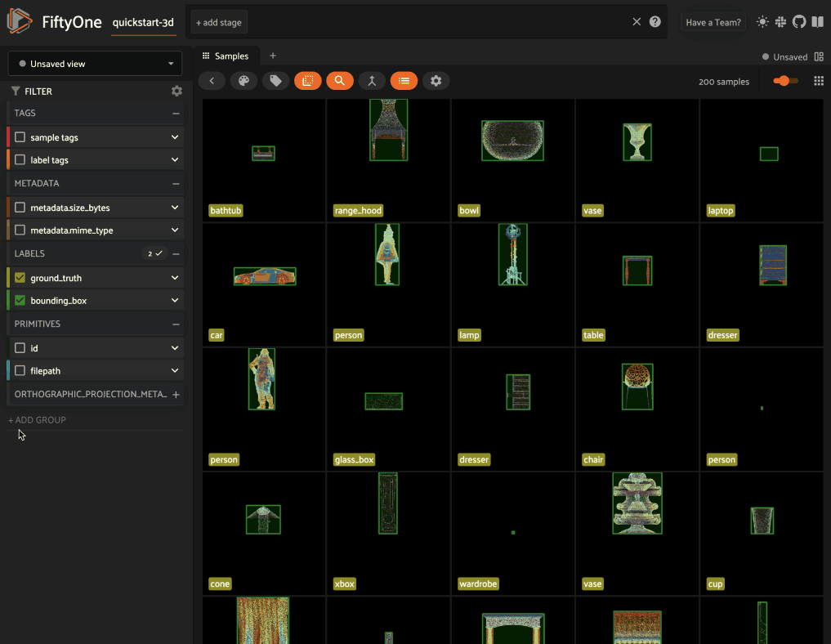Open the chair sample thumbnail
831x644 pixels.
(637, 409)
